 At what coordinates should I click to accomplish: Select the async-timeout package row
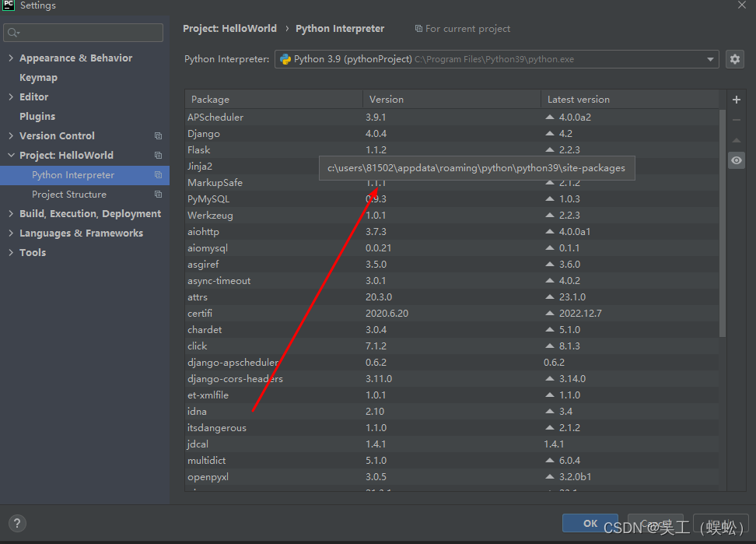click(x=452, y=281)
